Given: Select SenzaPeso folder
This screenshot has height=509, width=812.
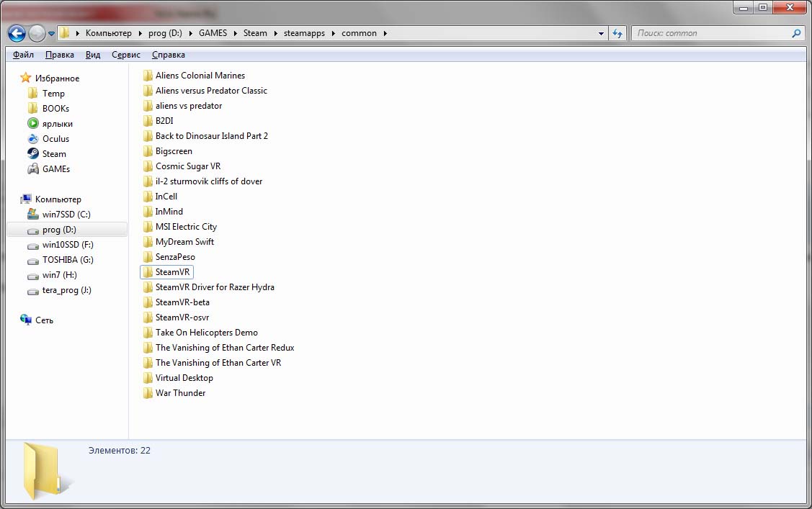Looking at the screenshot, I should click(x=169, y=257).
